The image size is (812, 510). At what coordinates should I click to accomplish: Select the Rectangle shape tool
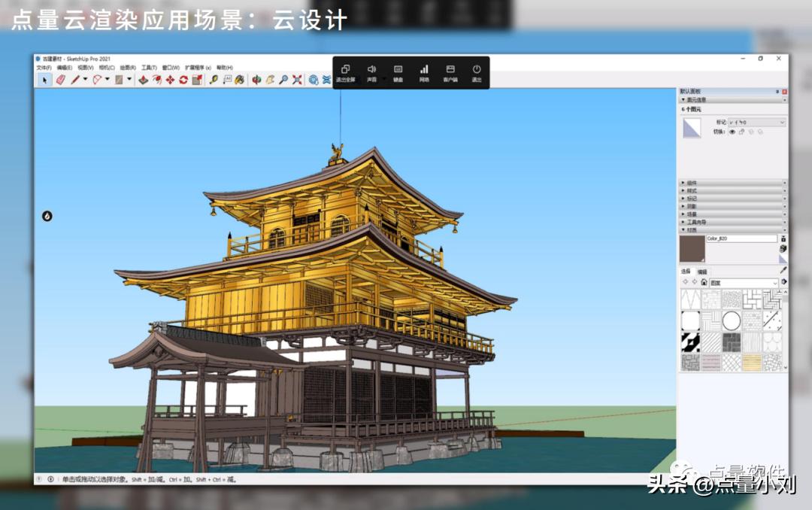click(x=119, y=80)
